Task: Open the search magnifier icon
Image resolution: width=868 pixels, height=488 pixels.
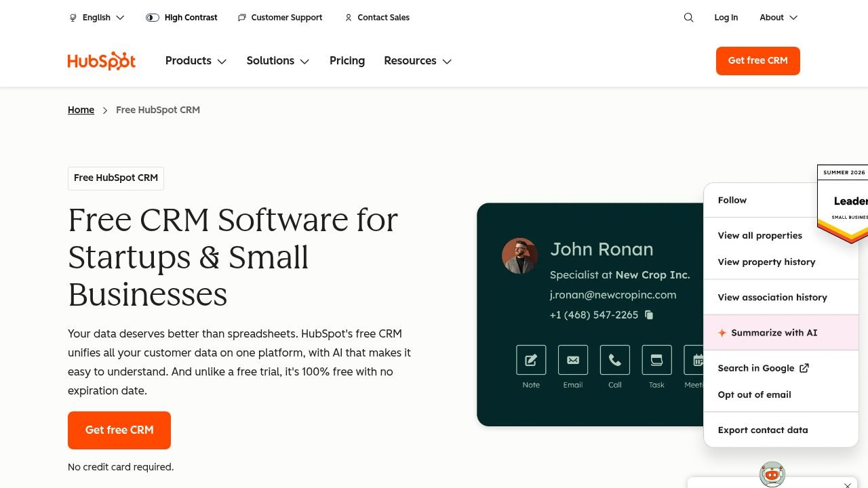Action: [x=688, y=18]
